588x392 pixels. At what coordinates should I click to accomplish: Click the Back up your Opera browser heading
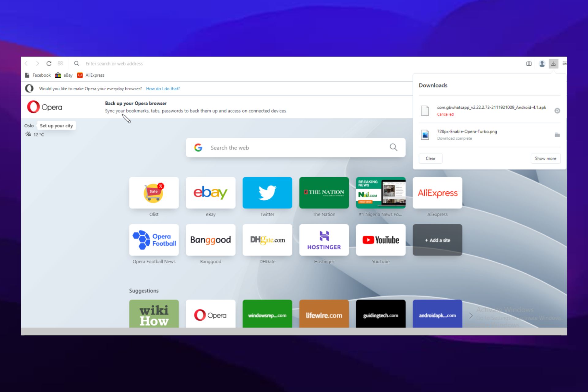tap(136, 103)
